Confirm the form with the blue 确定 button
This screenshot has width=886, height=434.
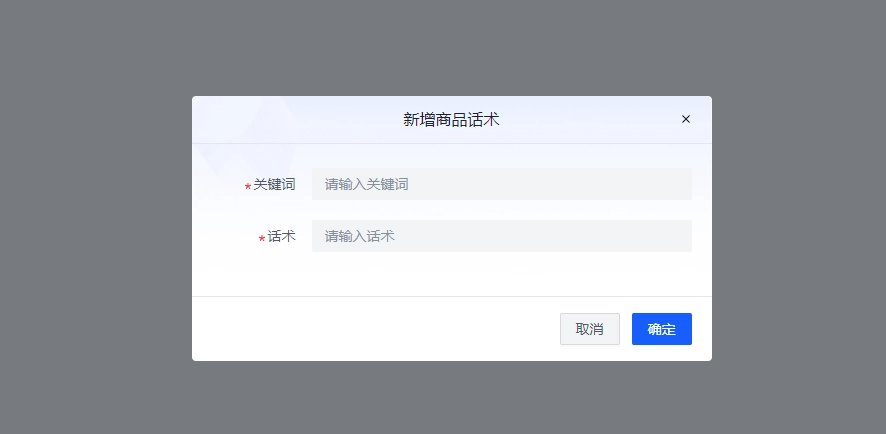[x=662, y=329]
